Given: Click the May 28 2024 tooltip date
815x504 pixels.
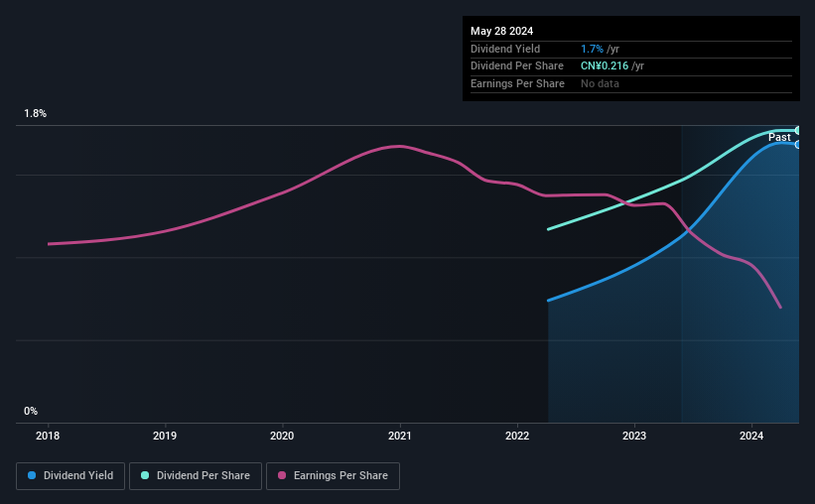Looking at the screenshot, I should pyautogui.click(x=502, y=29).
